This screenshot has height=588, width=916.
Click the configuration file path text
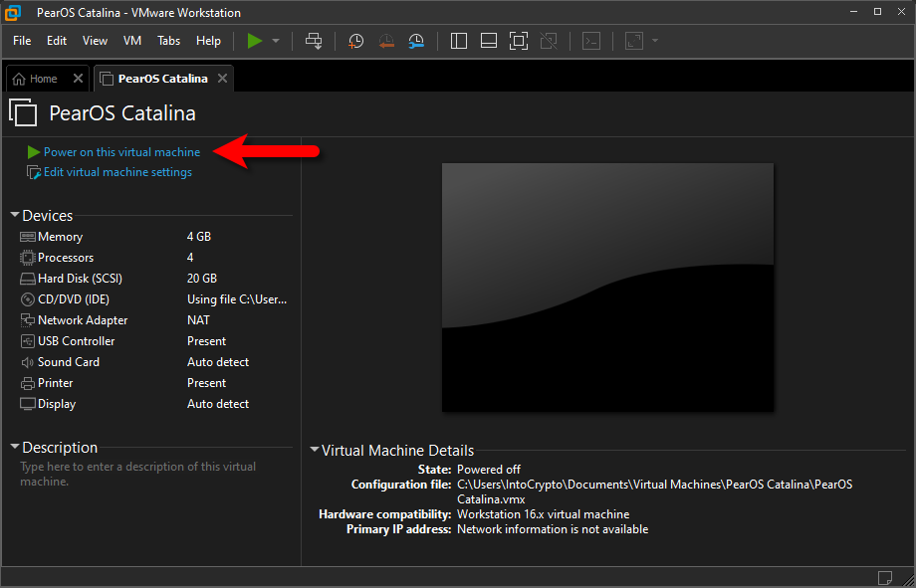(654, 492)
